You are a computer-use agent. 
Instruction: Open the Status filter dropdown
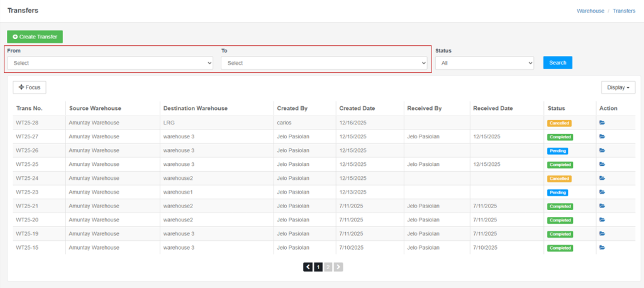tap(484, 63)
